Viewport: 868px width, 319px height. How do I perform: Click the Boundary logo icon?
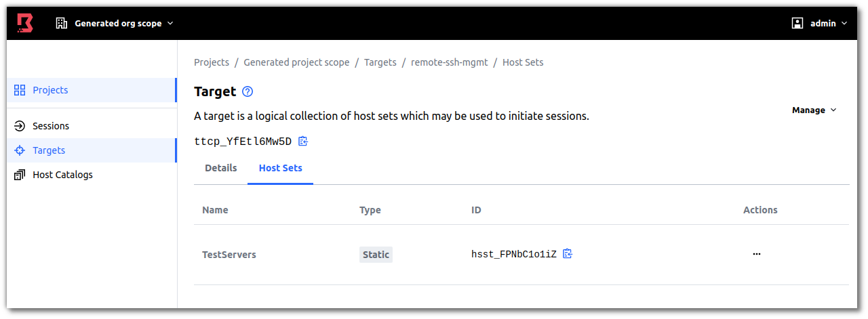click(x=24, y=23)
